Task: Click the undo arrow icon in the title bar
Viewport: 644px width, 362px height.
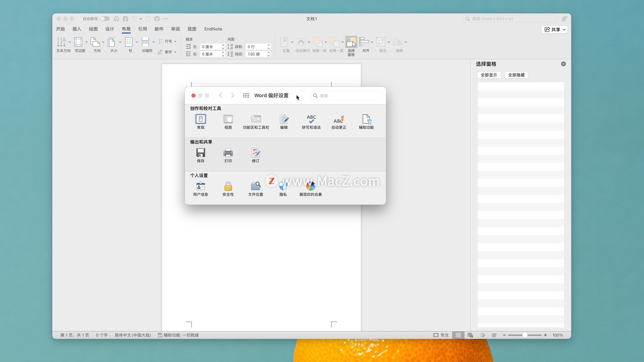Action: click(135, 19)
